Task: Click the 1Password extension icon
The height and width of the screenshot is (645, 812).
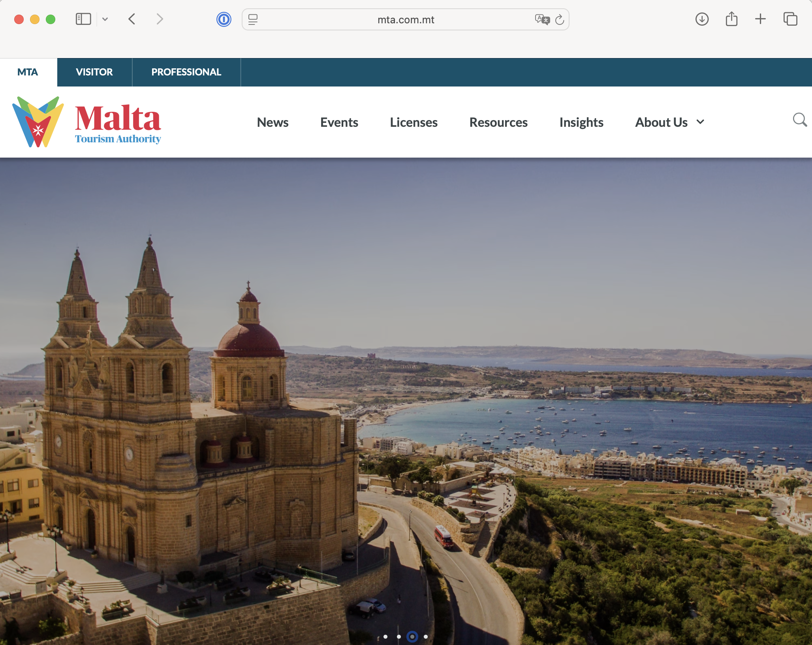Action: click(x=224, y=19)
